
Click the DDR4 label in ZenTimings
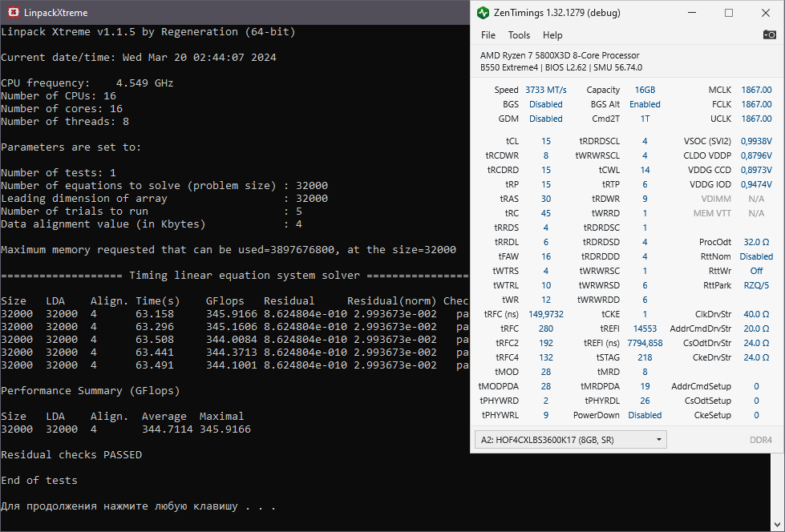pos(760,441)
